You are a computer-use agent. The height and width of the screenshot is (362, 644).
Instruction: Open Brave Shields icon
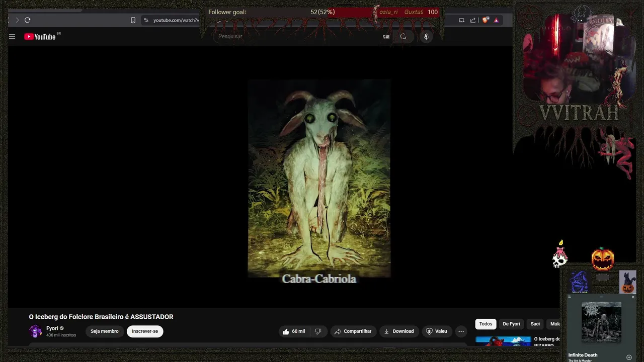point(485,20)
